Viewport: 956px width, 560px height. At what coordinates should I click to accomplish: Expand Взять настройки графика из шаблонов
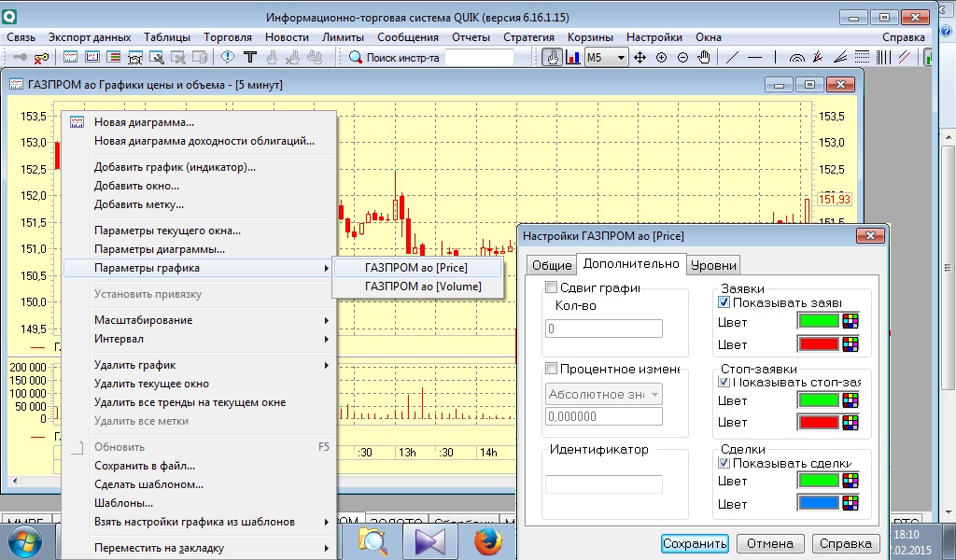click(200, 522)
